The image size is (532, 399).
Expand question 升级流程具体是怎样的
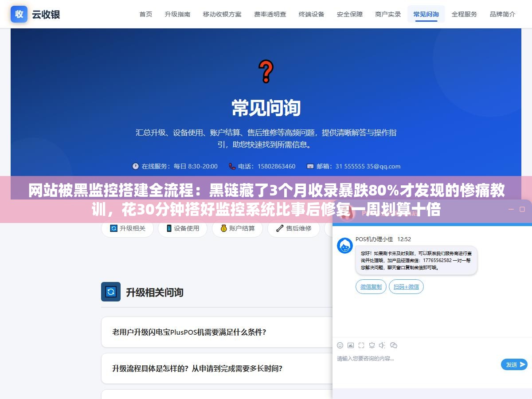[217, 368]
